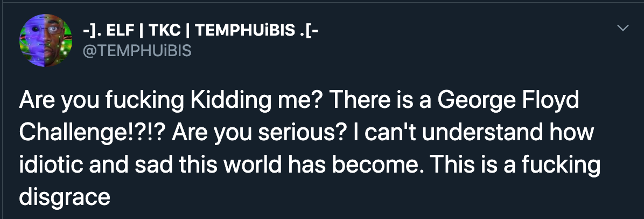Click the TEMPHUiBIS profile avatar
This screenshot has width=644, height=219.
46,39
